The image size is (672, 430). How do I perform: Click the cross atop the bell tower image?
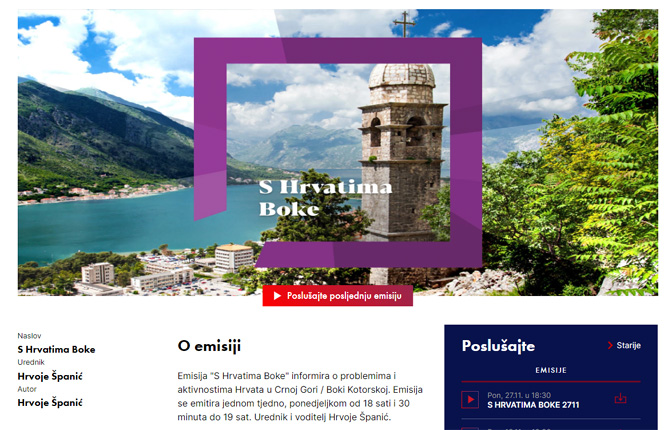pos(404,24)
